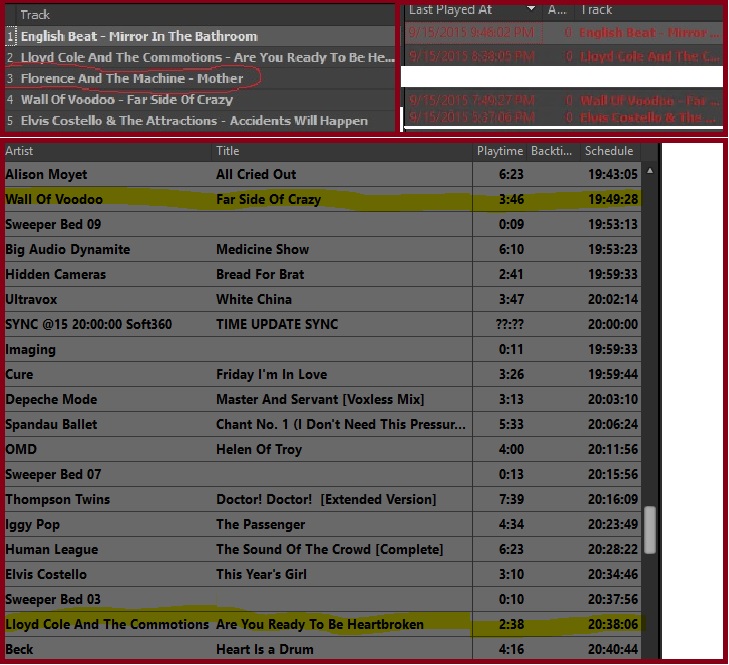Click the Title column header
The height and width of the screenshot is (665, 729).
pos(227,151)
